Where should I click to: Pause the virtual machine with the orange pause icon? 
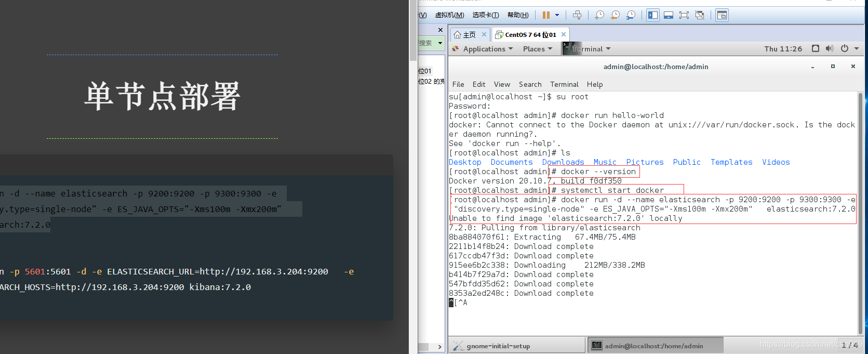coord(546,15)
